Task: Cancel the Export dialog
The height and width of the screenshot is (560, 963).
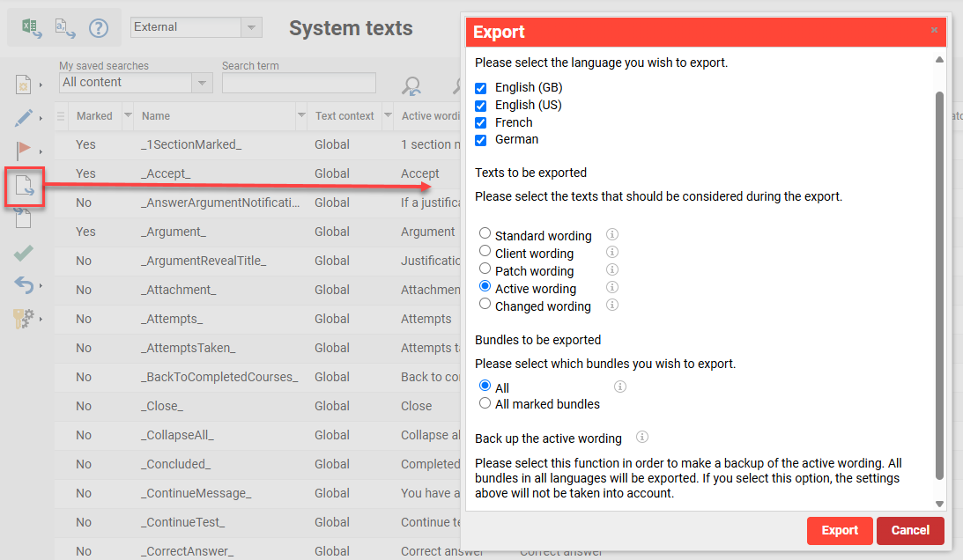Action: coord(910,530)
